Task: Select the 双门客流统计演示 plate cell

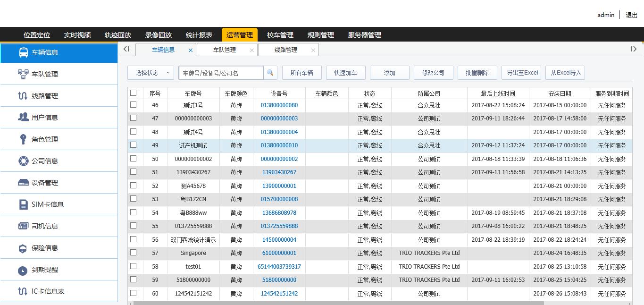Action: point(193,240)
